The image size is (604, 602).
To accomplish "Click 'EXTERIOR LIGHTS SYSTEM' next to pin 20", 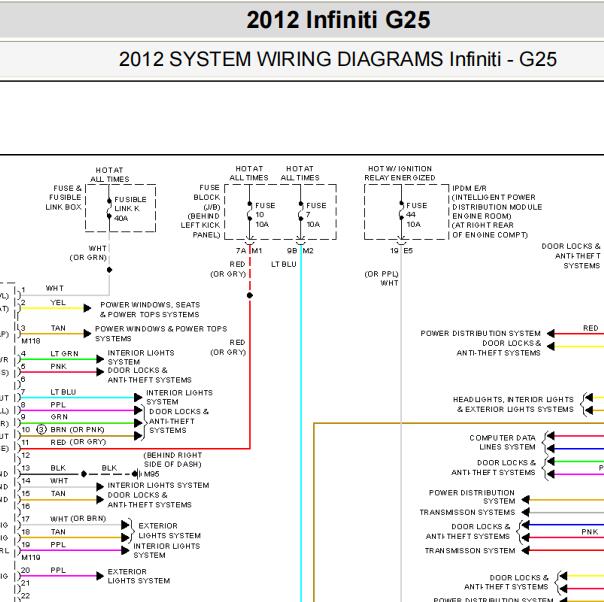I will point(139,576).
